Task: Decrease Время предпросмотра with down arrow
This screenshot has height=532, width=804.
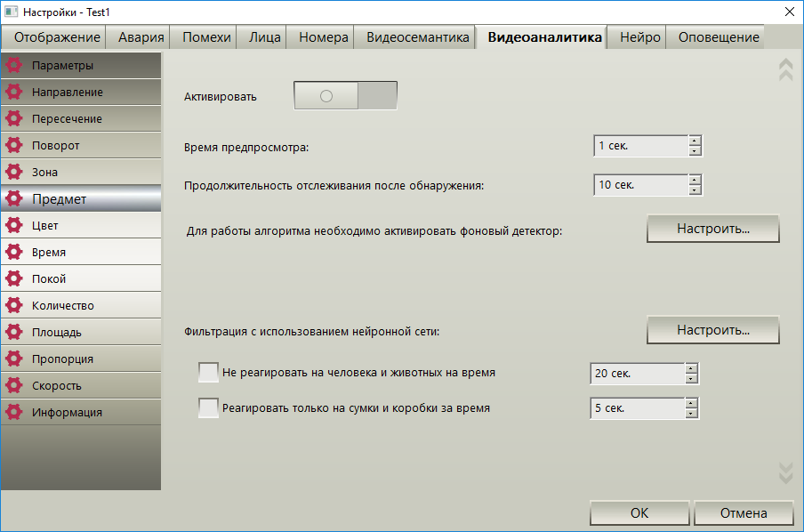Action: (x=695, y=151)
